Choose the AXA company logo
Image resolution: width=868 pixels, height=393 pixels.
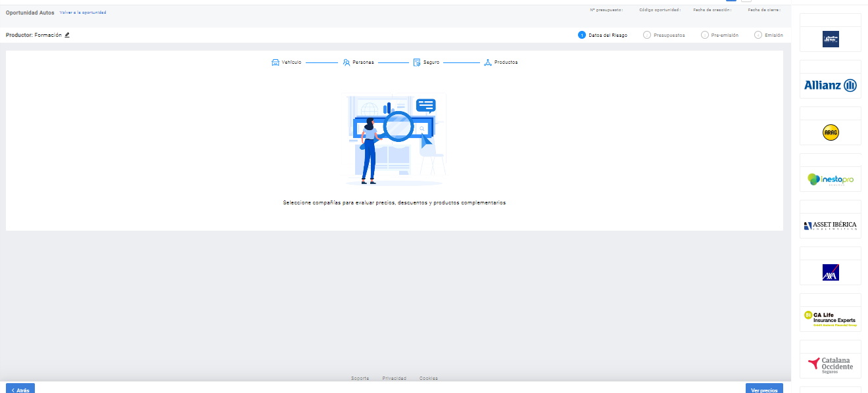831,272
